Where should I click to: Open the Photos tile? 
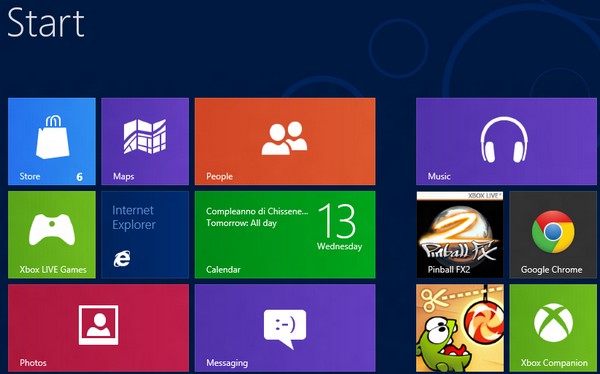pyautogui.click(x=98, y=328)
